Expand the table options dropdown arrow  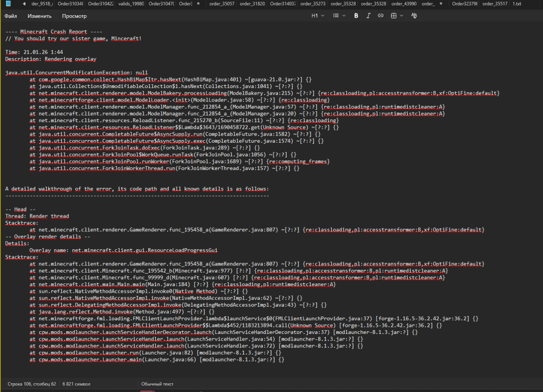(x=402, y=16)
